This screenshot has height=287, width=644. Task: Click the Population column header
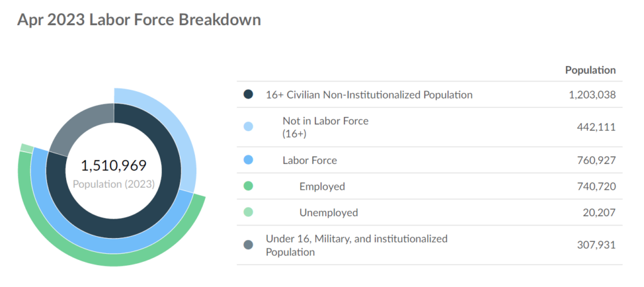coord(590,70)
